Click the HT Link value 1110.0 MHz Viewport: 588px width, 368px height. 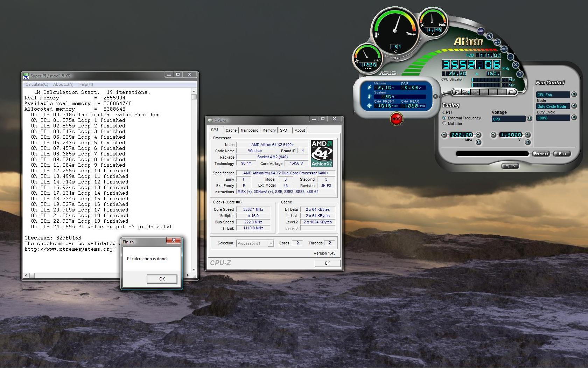[253, 228]
